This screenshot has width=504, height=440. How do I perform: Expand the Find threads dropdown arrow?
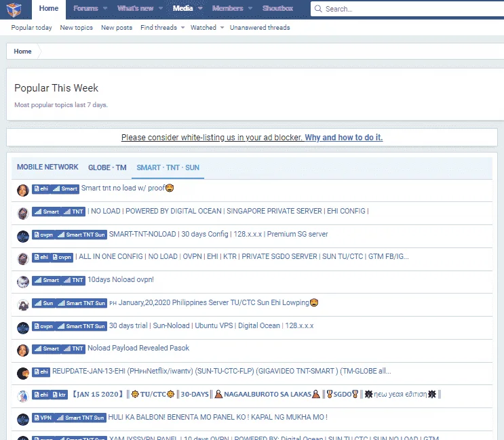point(182,28)
